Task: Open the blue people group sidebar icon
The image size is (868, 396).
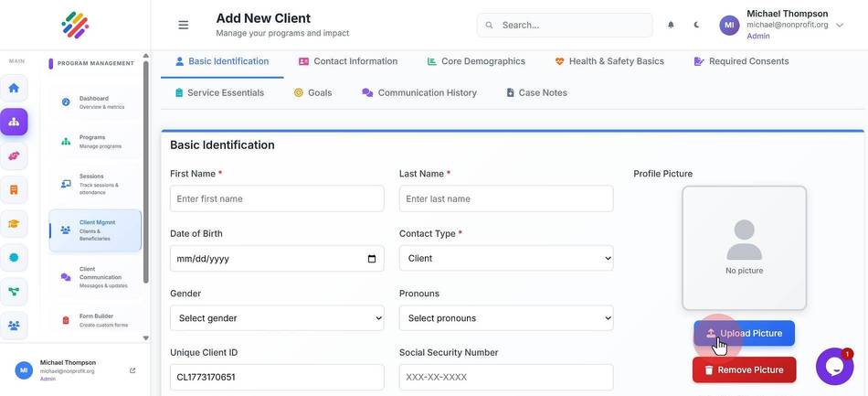Action: pyautogui.click(x=14, y=325)
